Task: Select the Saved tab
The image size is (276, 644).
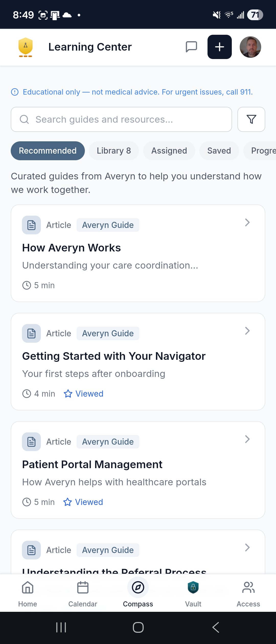Action: (219, 151)
